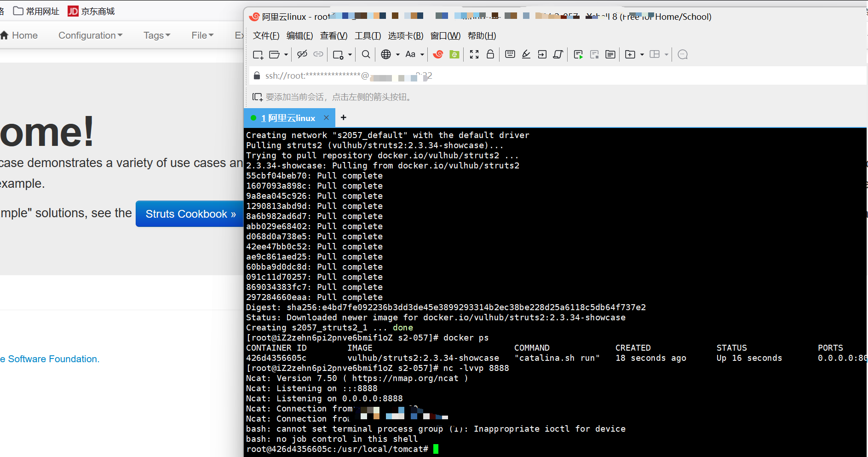Viewport: 868px width, 457px height.
Task: Click the padlock icon in address bar
Action: click(x=257, y=75)
